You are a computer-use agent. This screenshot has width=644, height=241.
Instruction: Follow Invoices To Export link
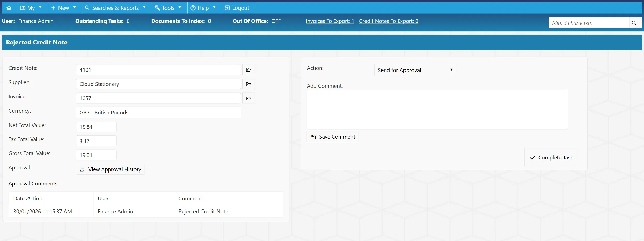(x=330, y=21)
